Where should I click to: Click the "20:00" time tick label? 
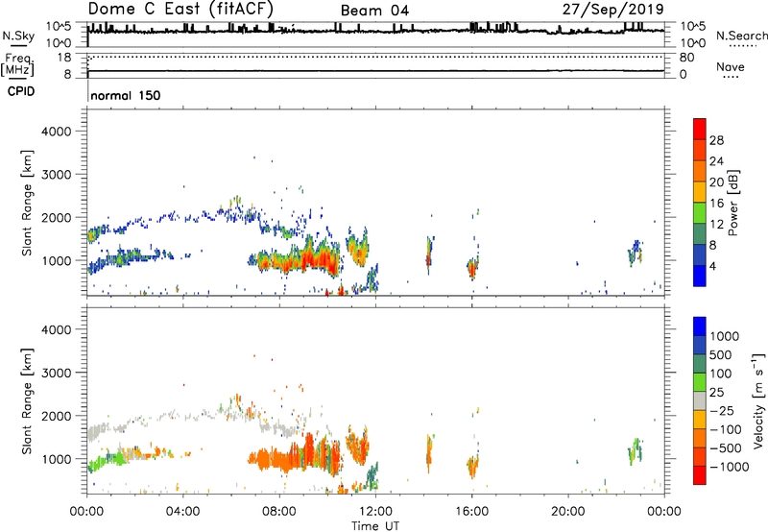567,512
